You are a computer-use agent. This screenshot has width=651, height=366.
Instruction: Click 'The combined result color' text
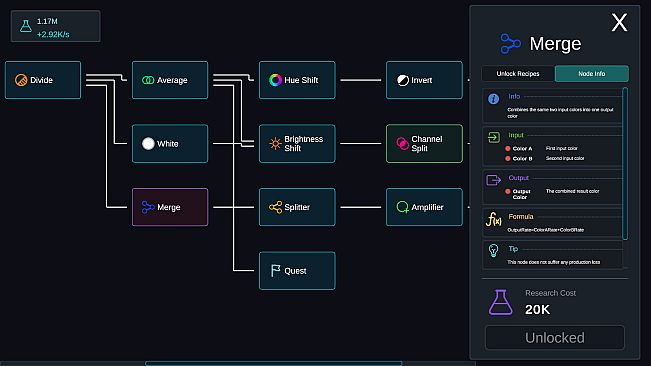(x=572, y=191)
